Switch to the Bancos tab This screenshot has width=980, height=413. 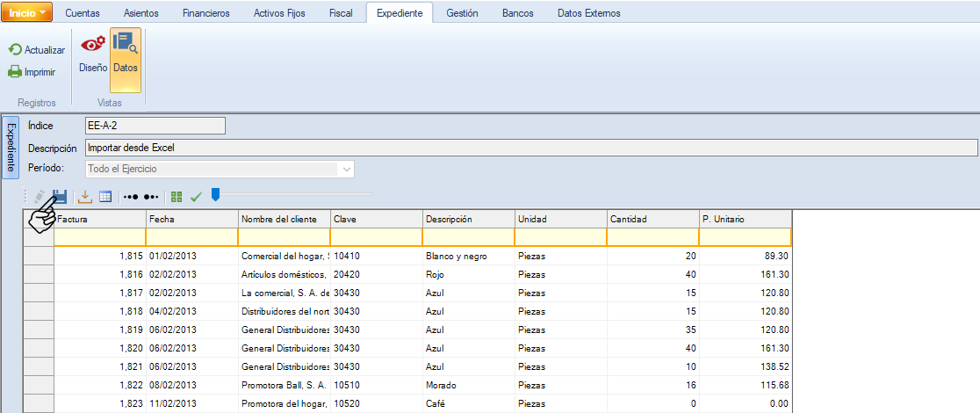[517, 13]
